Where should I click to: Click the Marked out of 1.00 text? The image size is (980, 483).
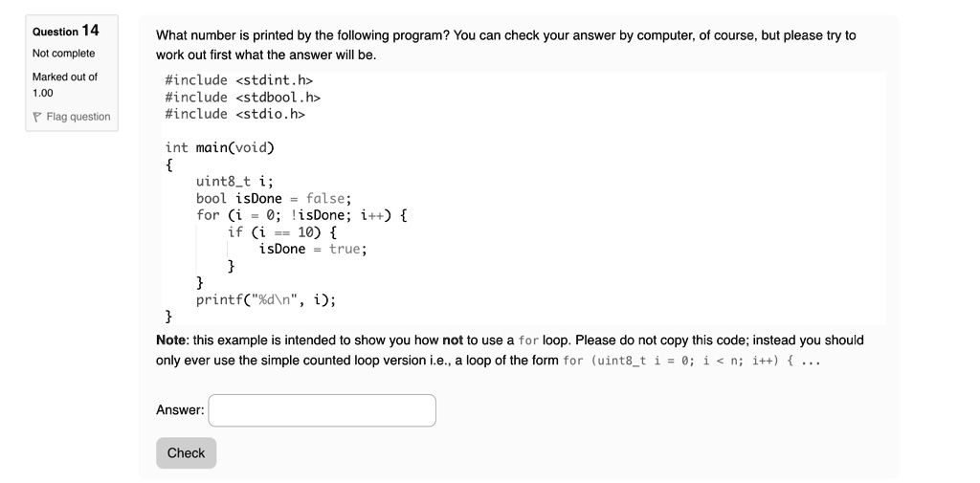pyautogui.click(x=64, y=84)
